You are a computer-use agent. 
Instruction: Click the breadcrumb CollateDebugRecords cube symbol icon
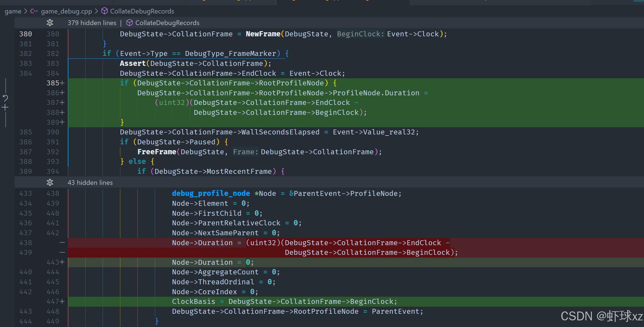(104, 11)
